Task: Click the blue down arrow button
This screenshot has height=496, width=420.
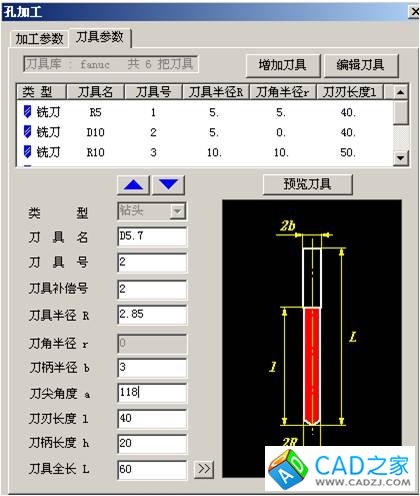Action: (169, 185)
